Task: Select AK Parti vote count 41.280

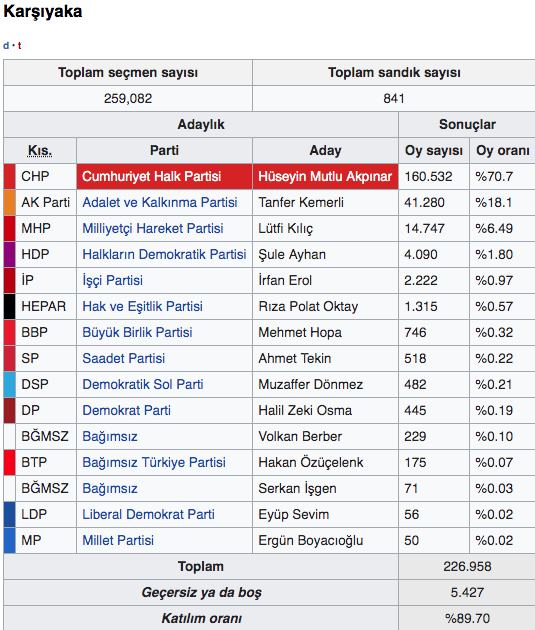Action: coord(424,202)
